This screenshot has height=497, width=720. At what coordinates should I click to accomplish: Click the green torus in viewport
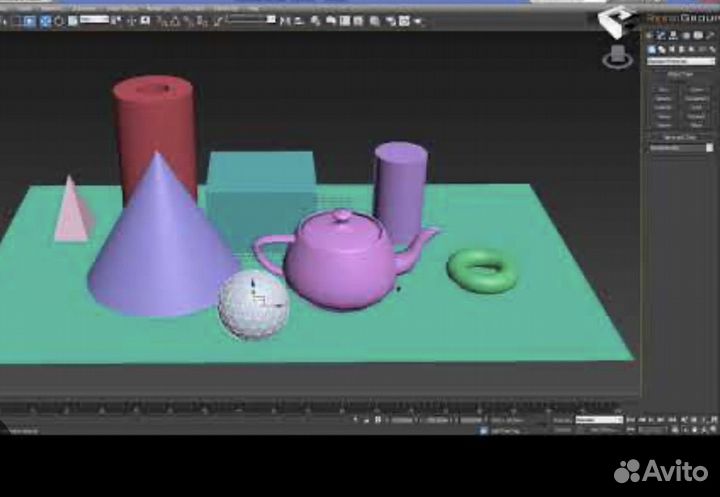click(x=482, y=271)
